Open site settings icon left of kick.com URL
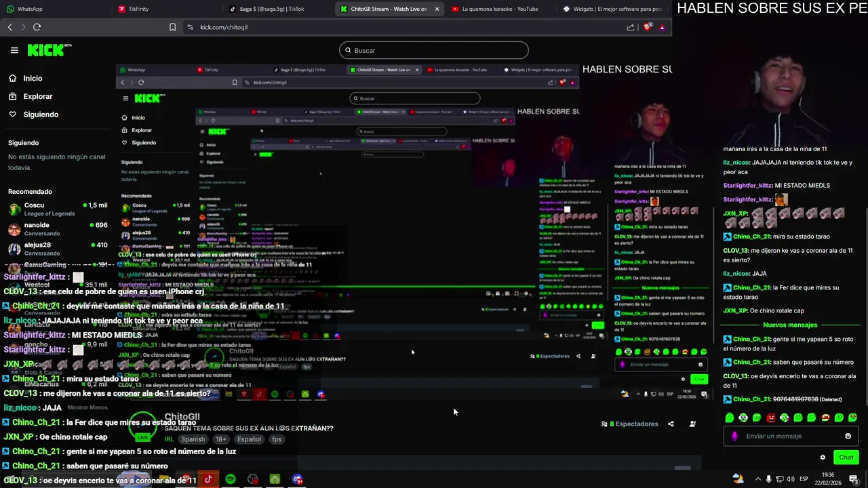Image resolution: width=868 pixels, height=488 pixels. tap(190, 27)
